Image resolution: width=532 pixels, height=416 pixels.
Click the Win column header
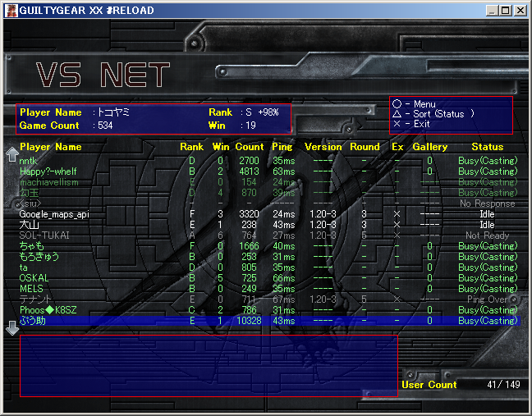(221, 147)
